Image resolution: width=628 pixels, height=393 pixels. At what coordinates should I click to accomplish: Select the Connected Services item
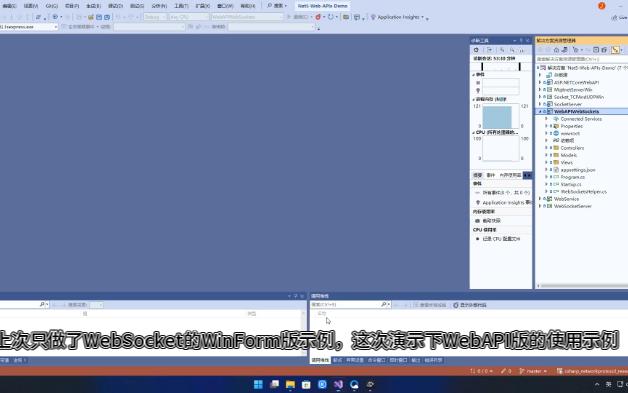tap(581, 119)
